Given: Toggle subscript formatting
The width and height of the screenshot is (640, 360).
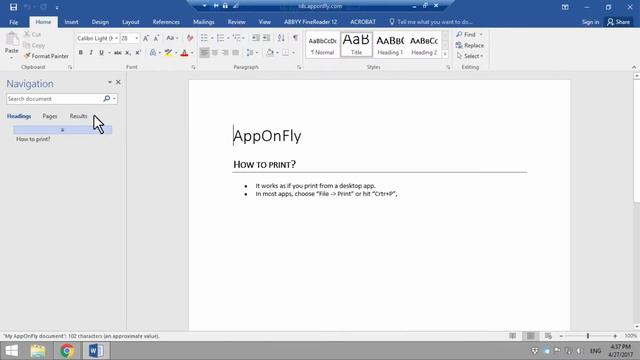Looking at the screenshot, I should click(x=128, y=53).
